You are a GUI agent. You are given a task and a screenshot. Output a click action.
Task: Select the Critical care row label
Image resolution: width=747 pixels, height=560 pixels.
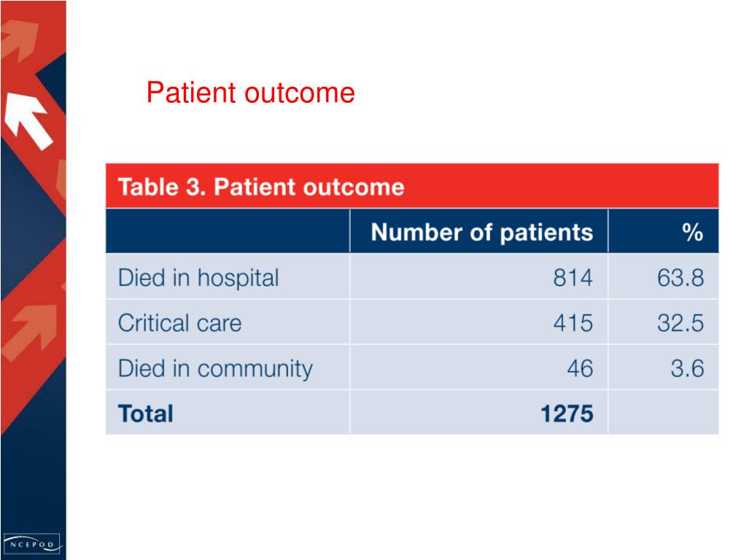(x=179, y=323)
